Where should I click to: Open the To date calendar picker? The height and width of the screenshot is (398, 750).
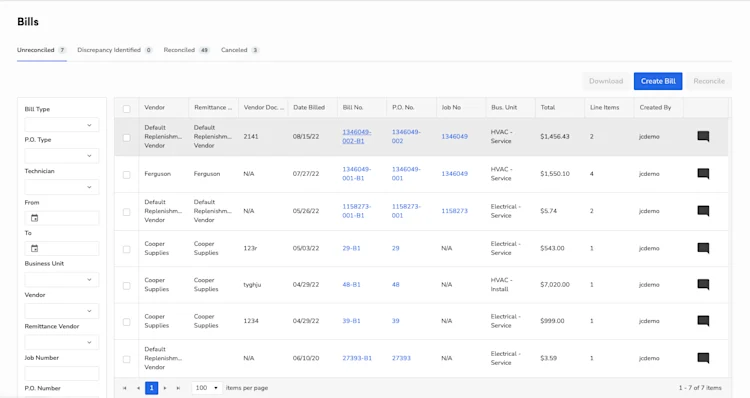pos(34,249)
